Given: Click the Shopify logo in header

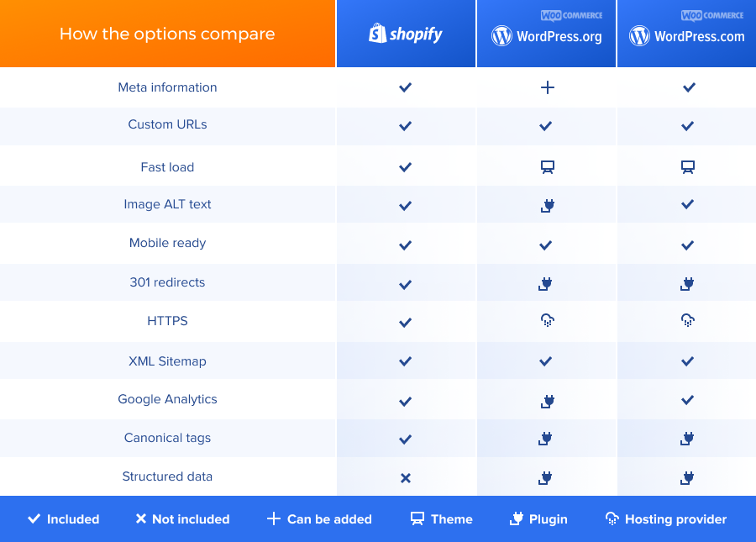Looking at the screenshot, I should [x=406, y=34].
